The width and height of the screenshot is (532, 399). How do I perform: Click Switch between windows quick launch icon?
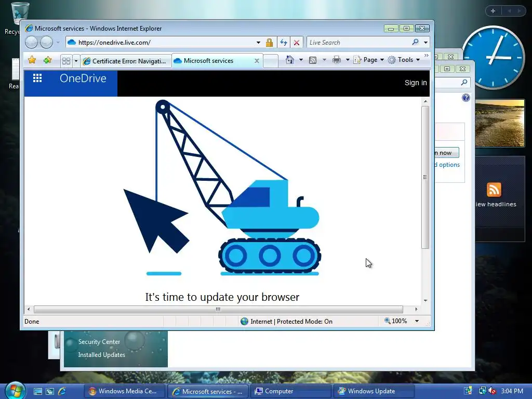coord(50,391)
